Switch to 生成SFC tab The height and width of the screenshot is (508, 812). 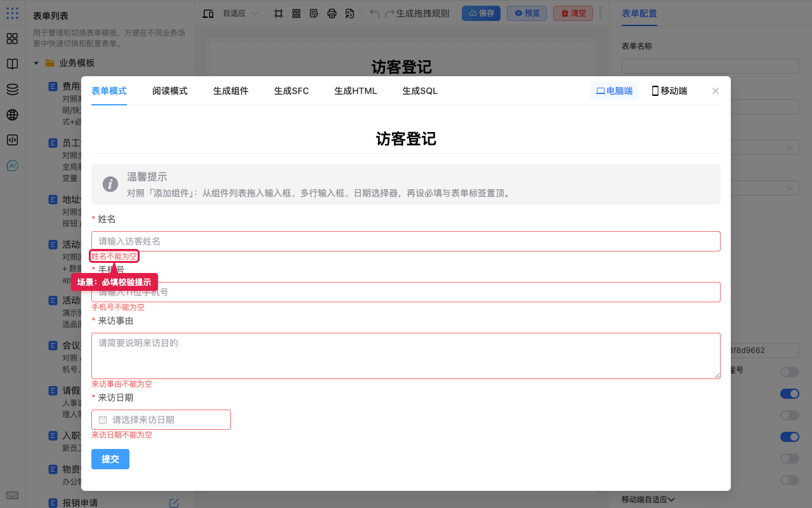(x=292, y=91)
